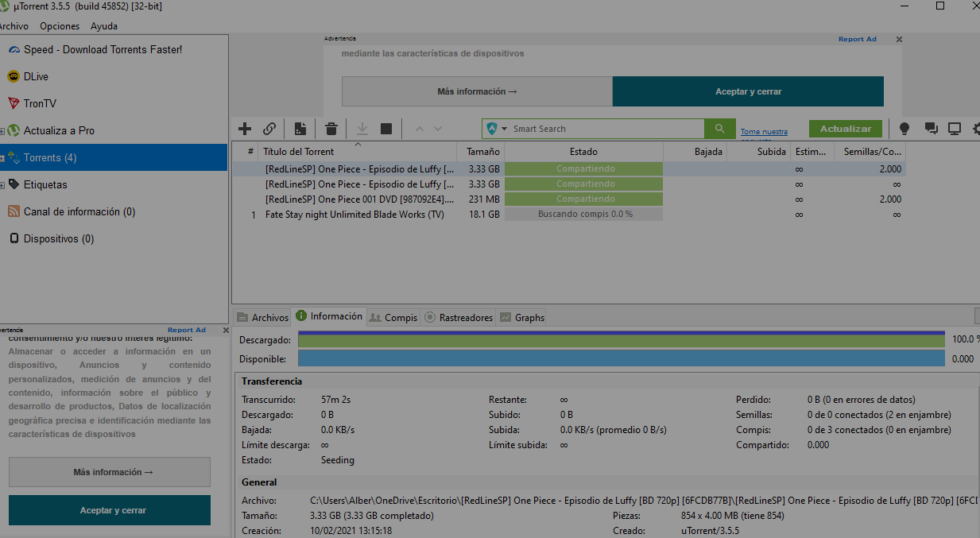The width and height of the screenshot is (980, 538).
Task: Open the chat bubbles icon
Action: click(x=932, y=129)
